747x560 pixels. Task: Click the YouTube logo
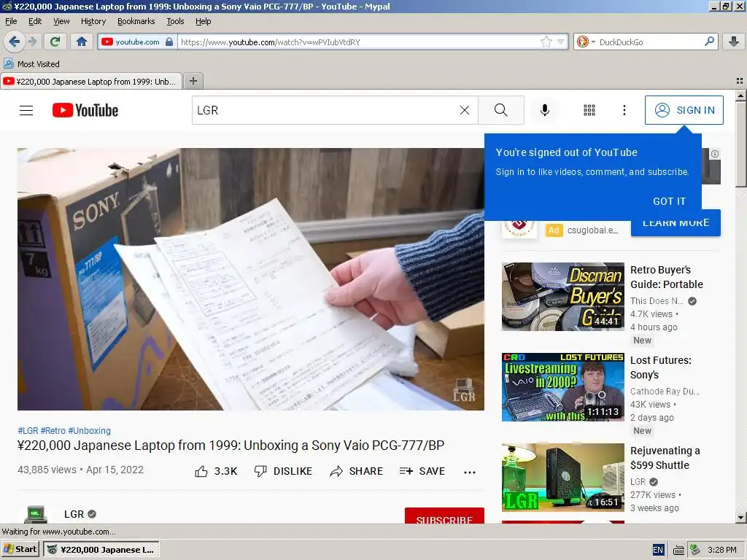(85, 111)
